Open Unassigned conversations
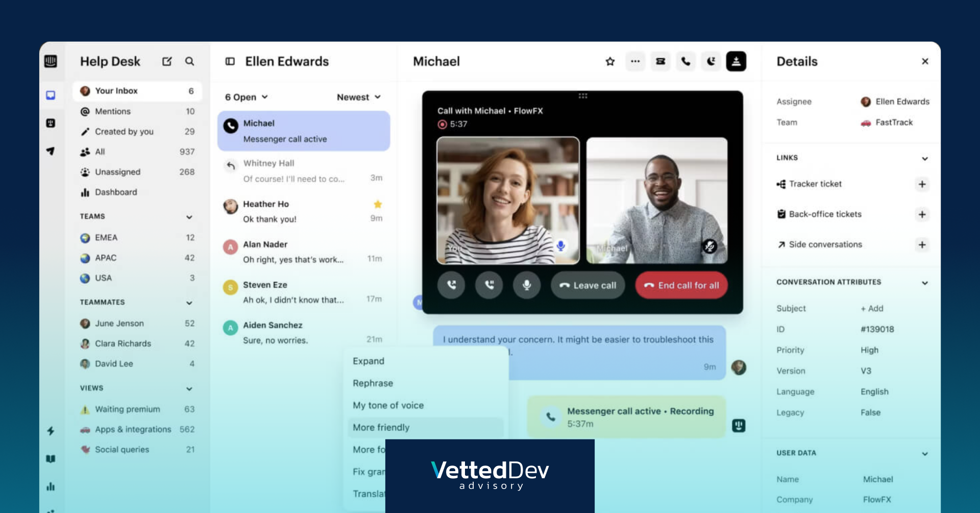The width and height of the screenshot is (980, 513). (137, 172)
